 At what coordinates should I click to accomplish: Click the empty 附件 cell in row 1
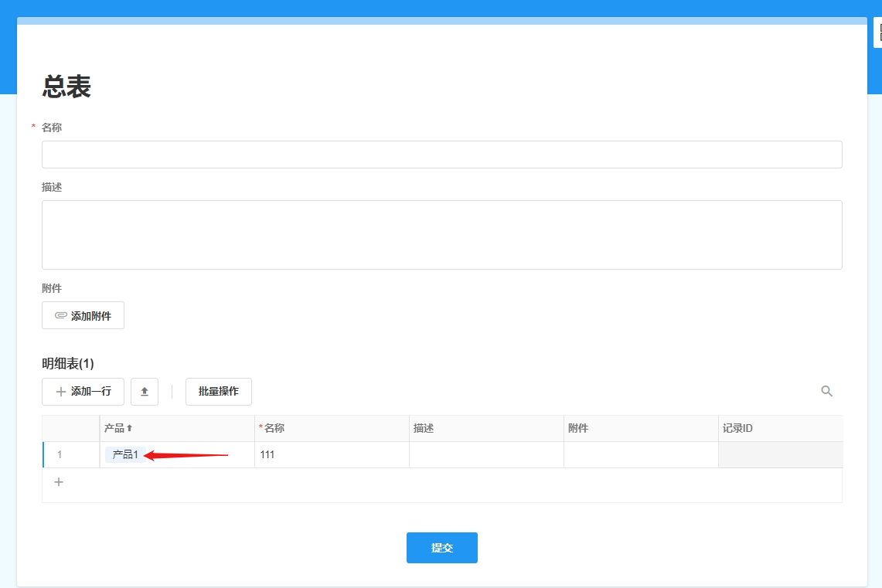point(642,455)
